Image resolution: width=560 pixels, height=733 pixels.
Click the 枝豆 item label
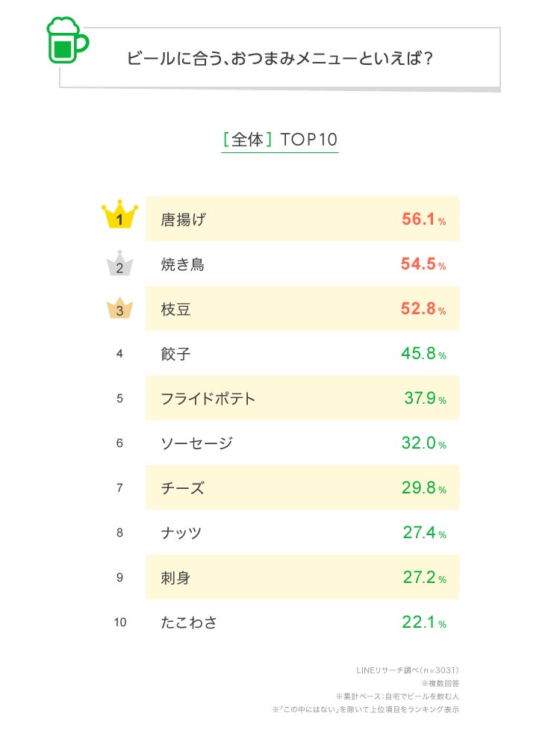pyautogui.click(x=176, y=309)
